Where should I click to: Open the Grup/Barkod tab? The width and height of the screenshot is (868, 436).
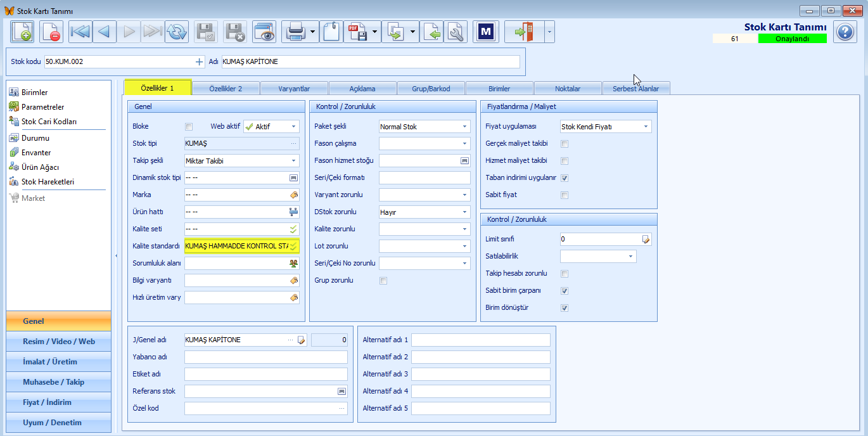(431, 89)
